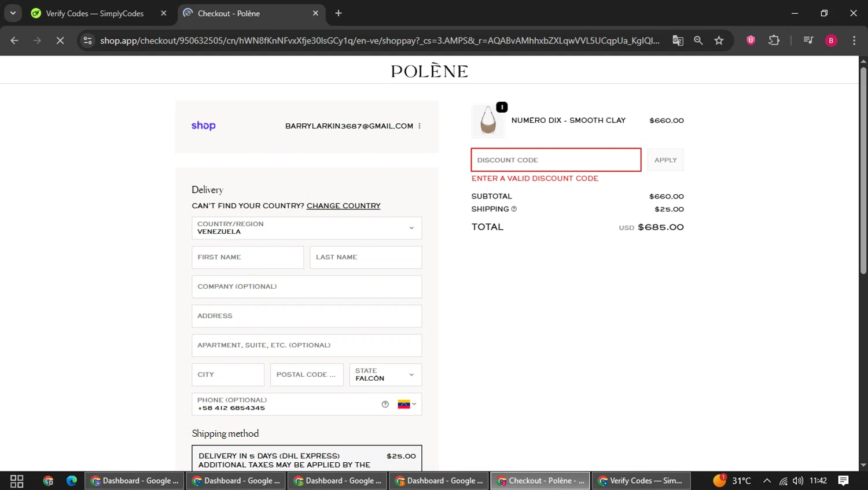
Task: Click the Change Country link
Action: 344,206
